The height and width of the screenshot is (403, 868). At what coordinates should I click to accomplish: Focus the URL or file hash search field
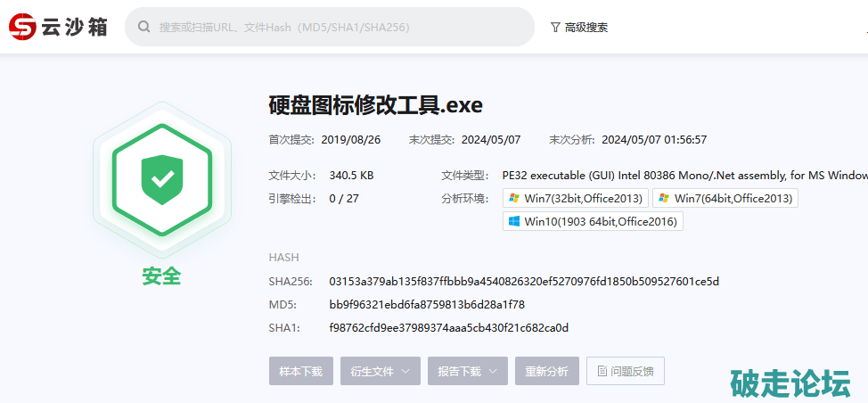click(339, 28)
